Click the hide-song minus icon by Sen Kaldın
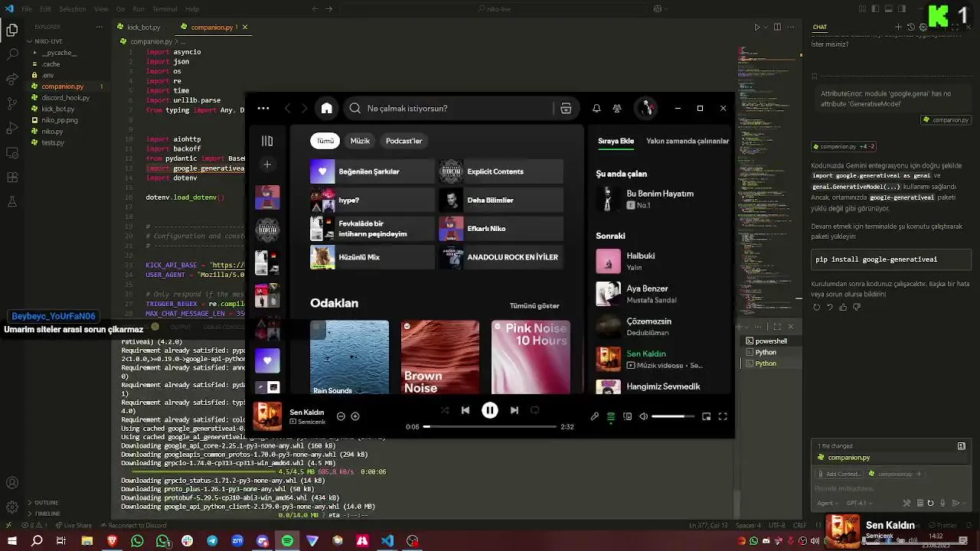This screenshot has width=980, height=551. coord(341,416)
